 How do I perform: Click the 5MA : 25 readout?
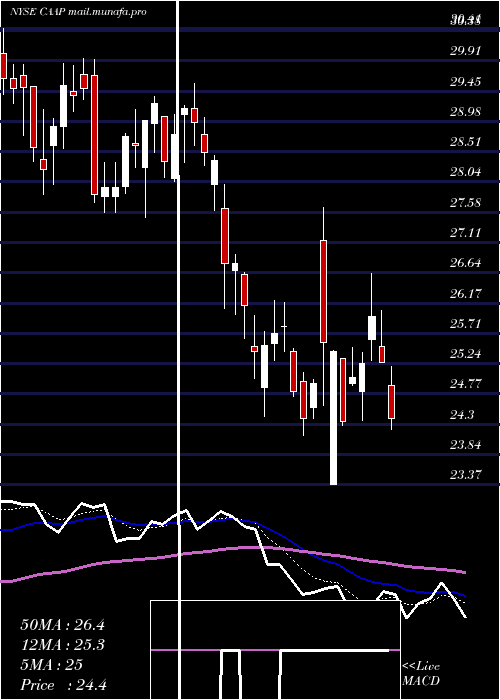point(51,665)
